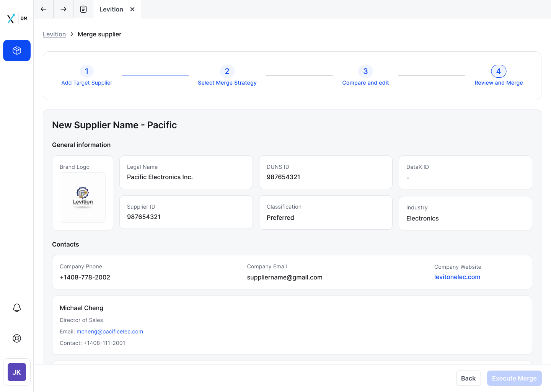551x392 pixels.
Task: Click the New Supplier Name - Pacific heading
Action: (x=114, y=125)
